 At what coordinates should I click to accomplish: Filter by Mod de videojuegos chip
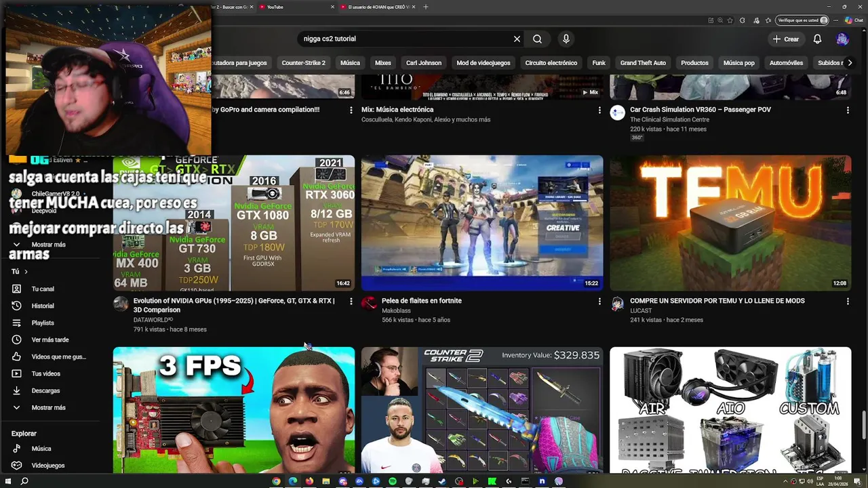click(484, 63)
